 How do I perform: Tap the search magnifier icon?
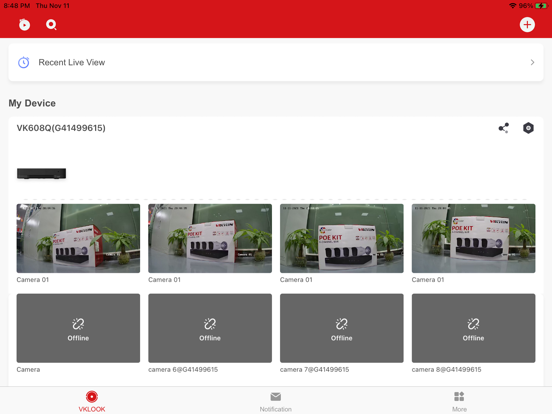pos(51,25)
